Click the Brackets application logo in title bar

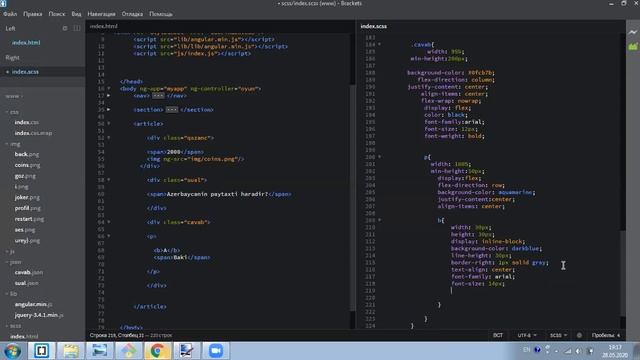tap(3, 3)
